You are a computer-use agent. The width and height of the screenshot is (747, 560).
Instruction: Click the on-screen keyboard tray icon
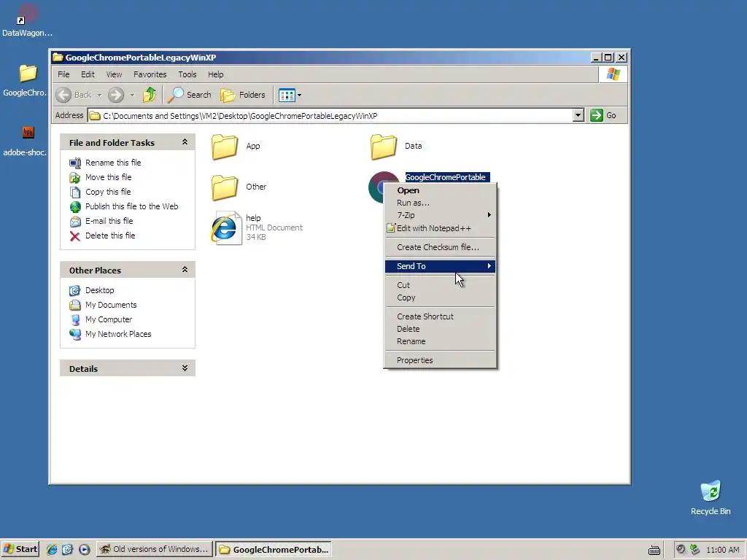coord(654,550)
